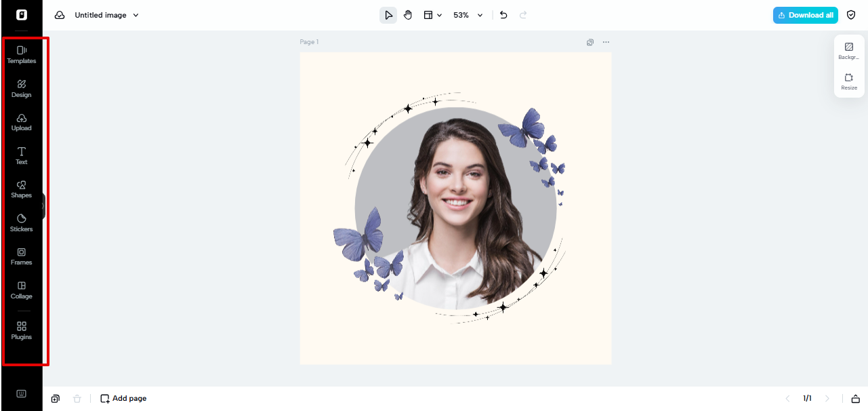The width and height of the screenshot is (868, 411).
Task: Click the Undo icon
Action: [503, 14]
